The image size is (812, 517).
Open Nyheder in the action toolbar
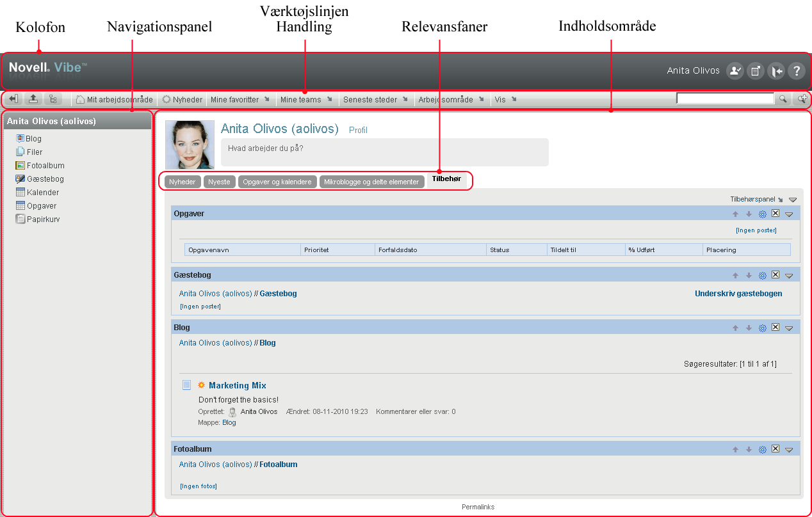point(182,100)
